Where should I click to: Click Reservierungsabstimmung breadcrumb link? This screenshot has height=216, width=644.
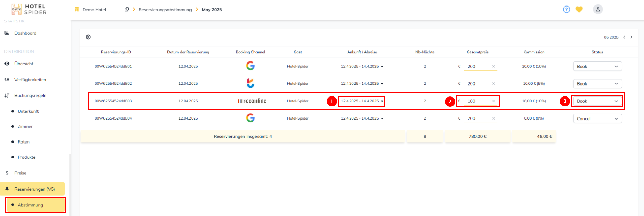(x=165, y=10)
